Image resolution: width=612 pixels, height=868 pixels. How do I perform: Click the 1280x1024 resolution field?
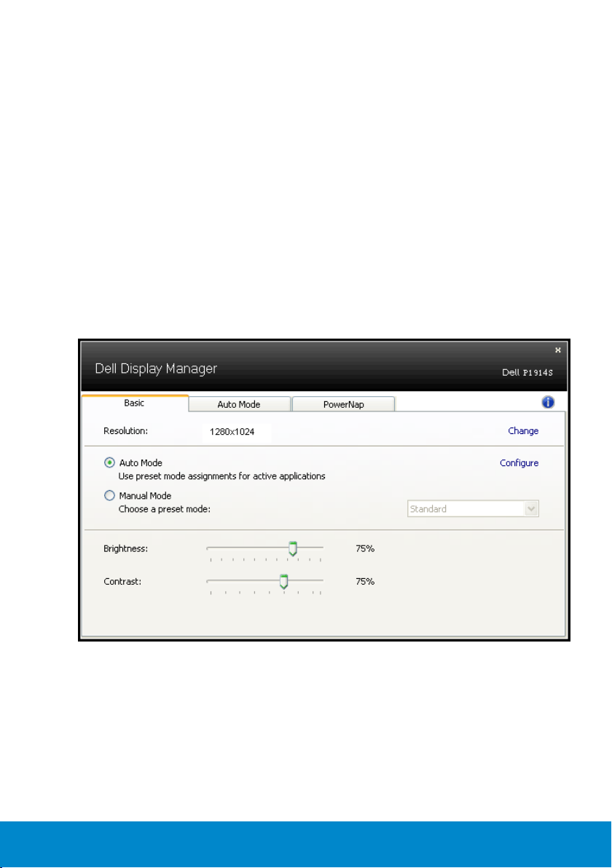tap(236, 432)
